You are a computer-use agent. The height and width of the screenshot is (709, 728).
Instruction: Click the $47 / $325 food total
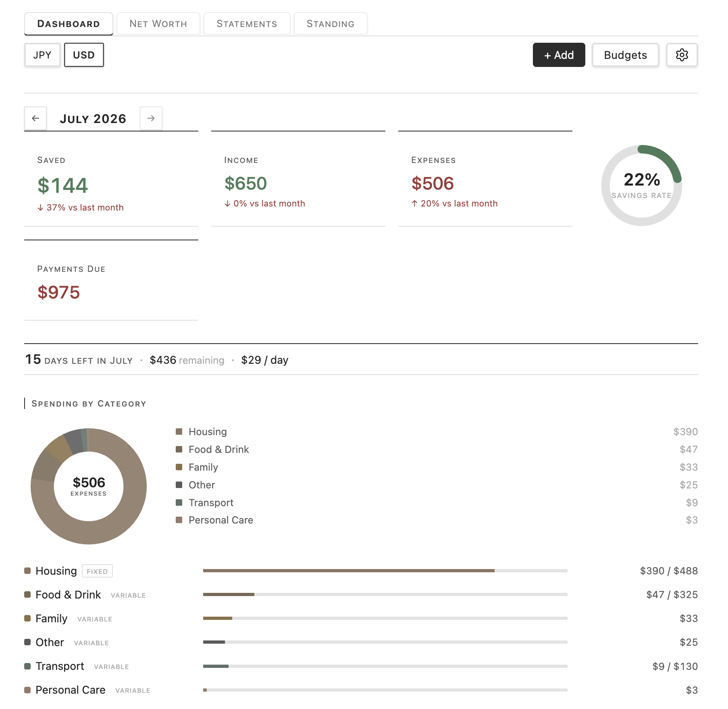pyautogui.click(x=672, y=594)
